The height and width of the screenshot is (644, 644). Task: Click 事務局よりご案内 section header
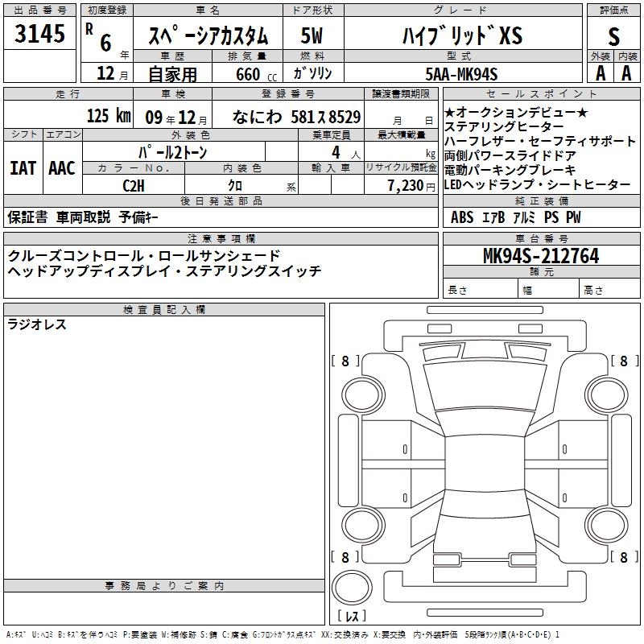pyautogui.click(x=164, y=586)
